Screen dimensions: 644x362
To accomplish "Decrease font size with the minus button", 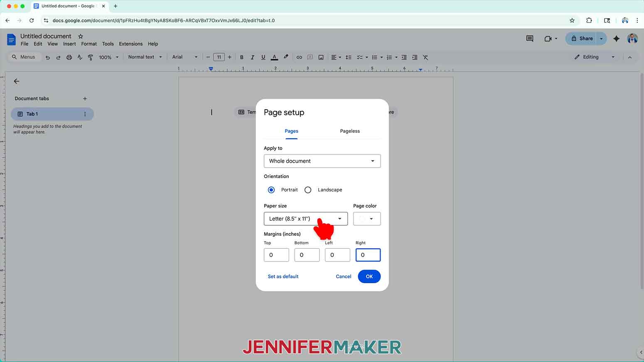I will [208, 57].
